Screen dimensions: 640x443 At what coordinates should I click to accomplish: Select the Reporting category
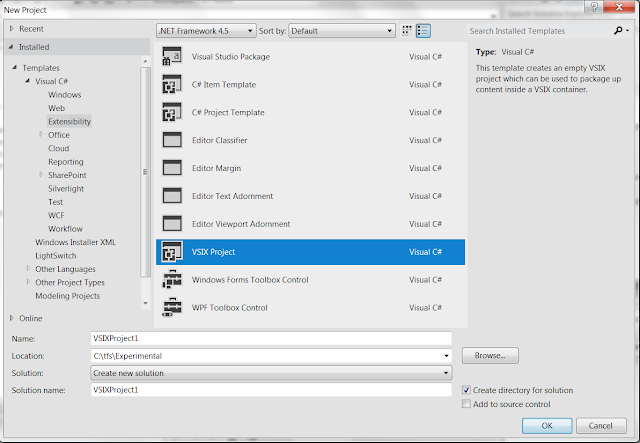pos(66,162)
